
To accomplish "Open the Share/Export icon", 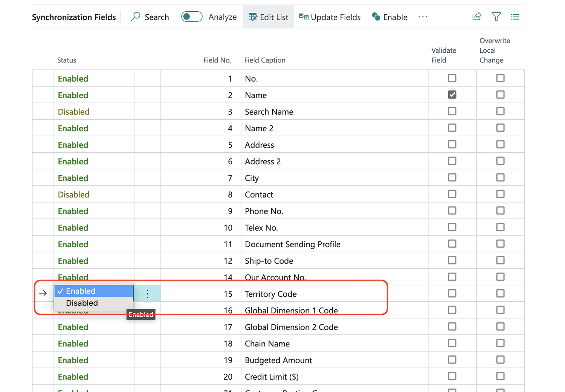I will coord(477,16).
